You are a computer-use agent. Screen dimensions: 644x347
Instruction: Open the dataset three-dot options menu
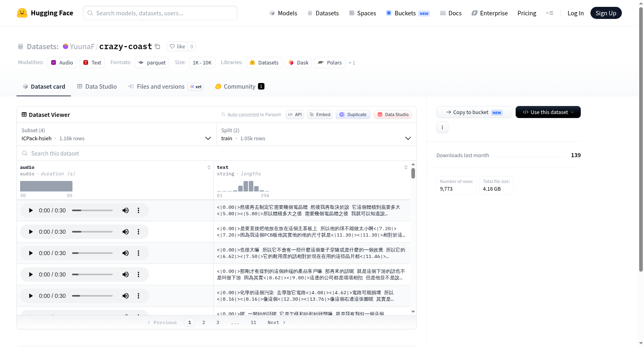coord(442,127)
